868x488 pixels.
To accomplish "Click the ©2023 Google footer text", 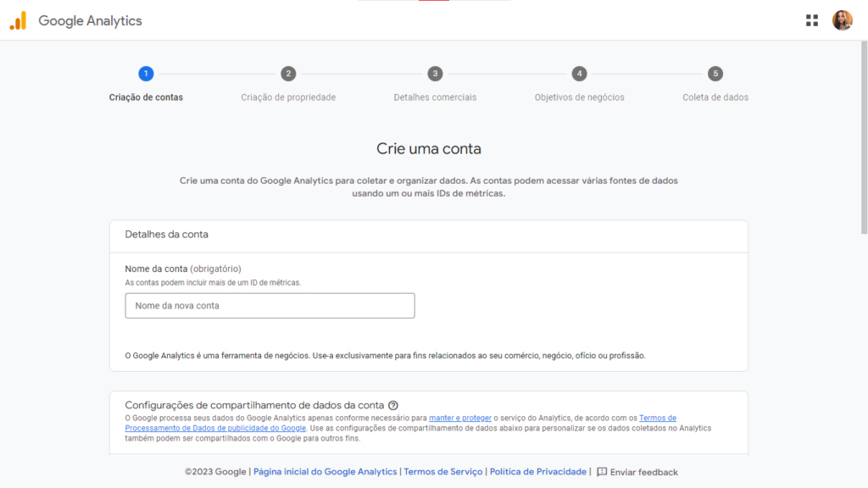I will (x=215, y=472).
